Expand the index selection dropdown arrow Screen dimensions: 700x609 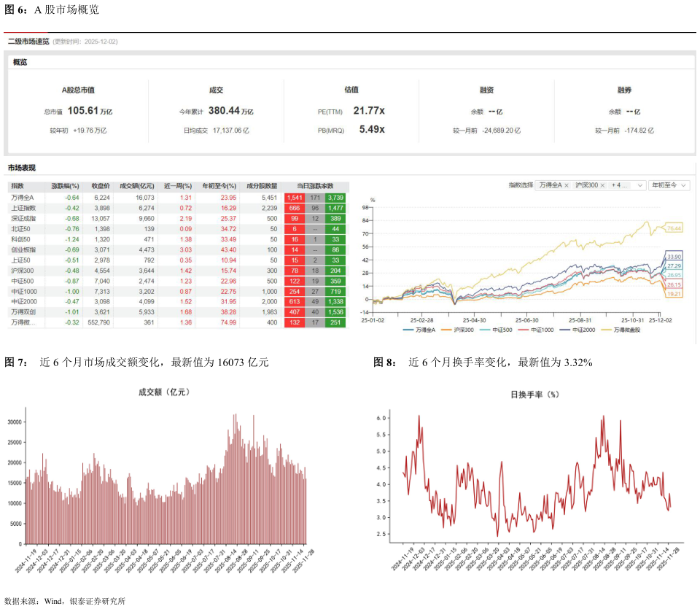pos(640,185)
